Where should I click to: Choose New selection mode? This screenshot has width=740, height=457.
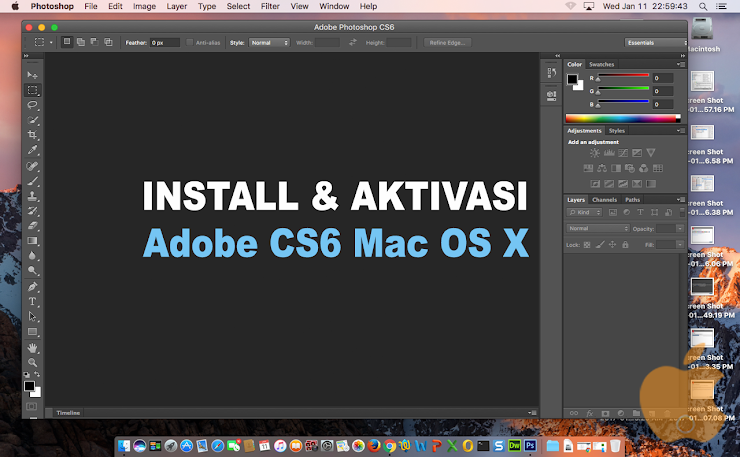pos(67,42)
